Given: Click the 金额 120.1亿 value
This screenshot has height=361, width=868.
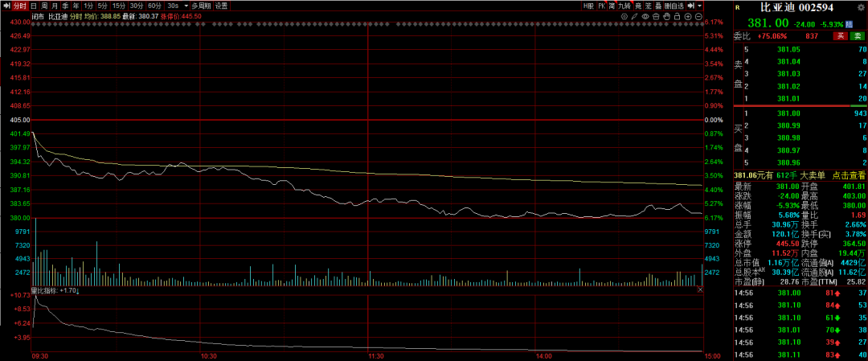Looking at the screenshot, I should pyautogui.click(x=786, y=234).
